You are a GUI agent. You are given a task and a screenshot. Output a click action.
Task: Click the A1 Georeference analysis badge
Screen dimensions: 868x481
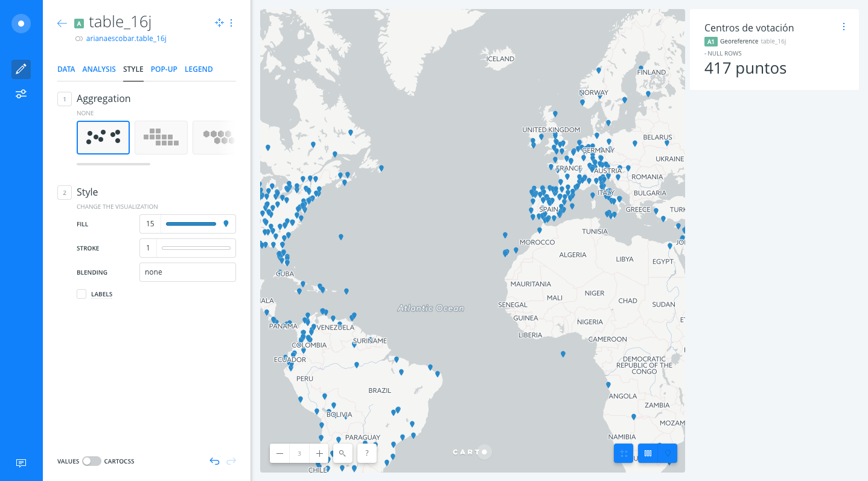[710, 42]
